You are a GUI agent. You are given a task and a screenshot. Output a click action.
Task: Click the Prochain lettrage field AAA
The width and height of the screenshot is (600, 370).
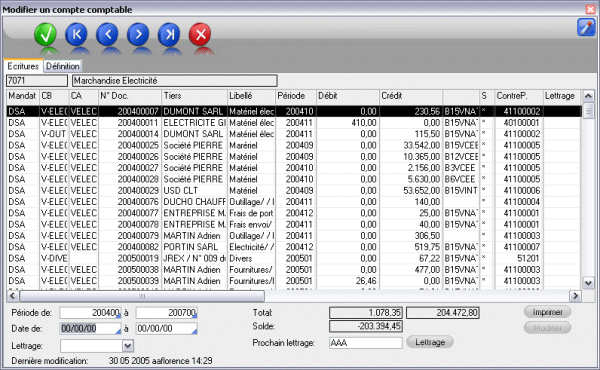pyautogui.click(x=366, y=343)
